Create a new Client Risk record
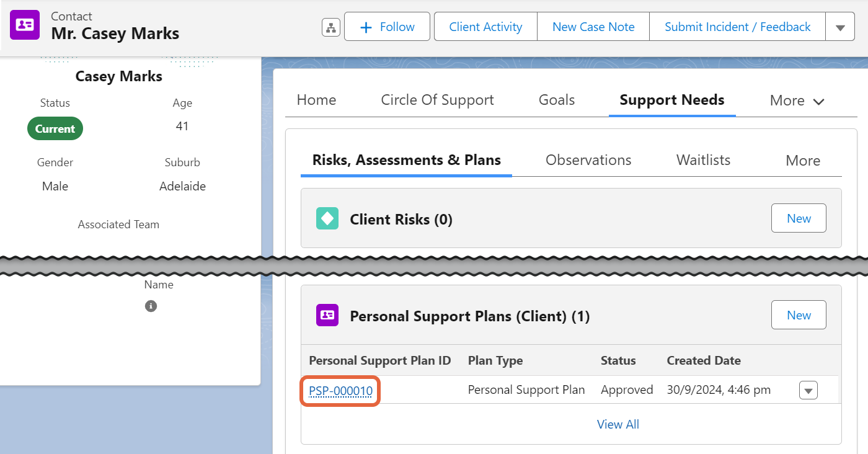Screen dimensions: 868x454 pyautogui.click(x=799, y=218)
